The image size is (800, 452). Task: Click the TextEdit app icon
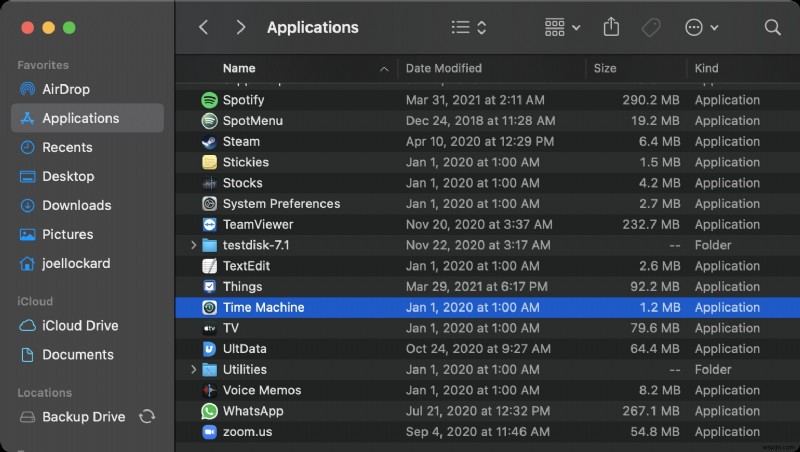tap(209, 266)
